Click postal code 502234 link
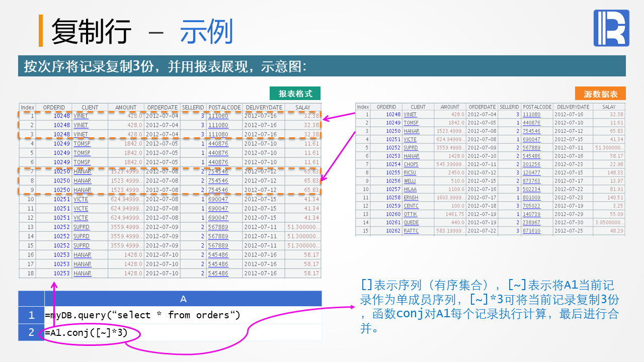This screenshot has height=362, width=644. (x=531, y=189)
